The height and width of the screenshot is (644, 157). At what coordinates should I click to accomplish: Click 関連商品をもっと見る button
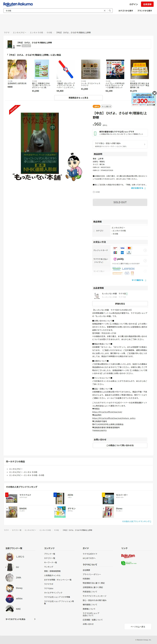[x=78, y=98]
